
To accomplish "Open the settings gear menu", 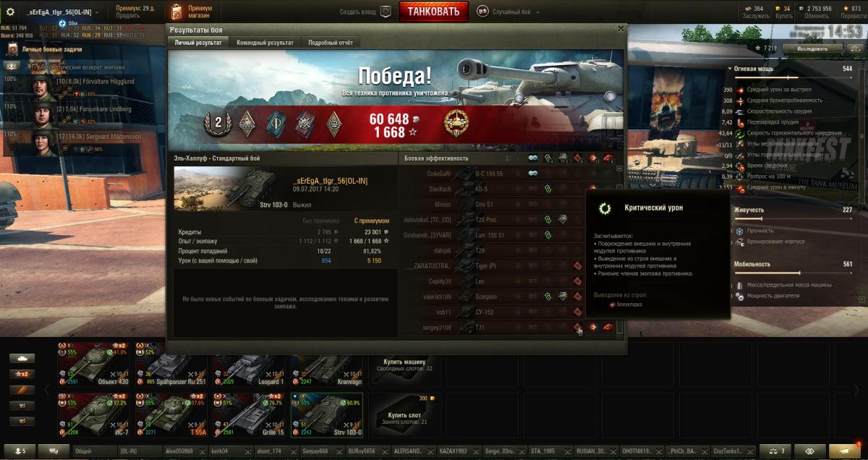I will click(11, 12).
